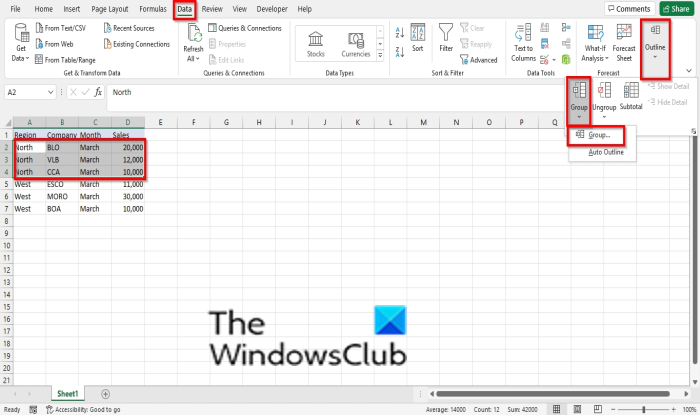The height and width of the screenshot is (415, 700).
Task: Open Existing Connections
Action: [137, 44]
